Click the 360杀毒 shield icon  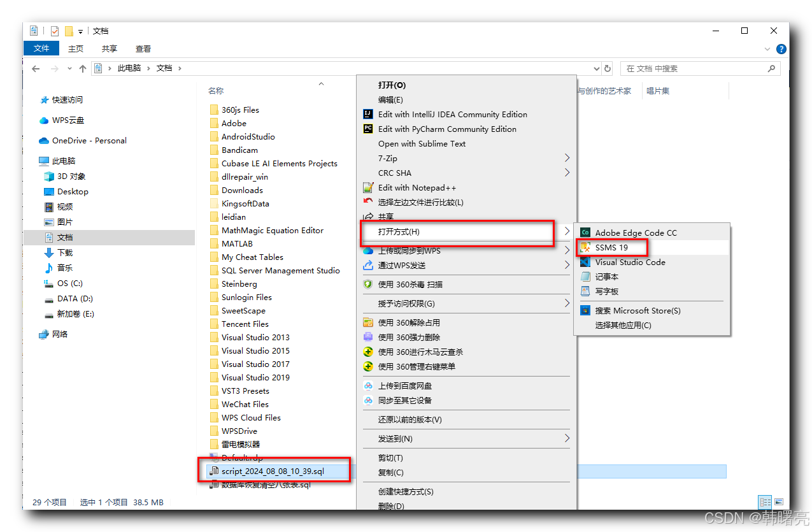coord(367,284)
